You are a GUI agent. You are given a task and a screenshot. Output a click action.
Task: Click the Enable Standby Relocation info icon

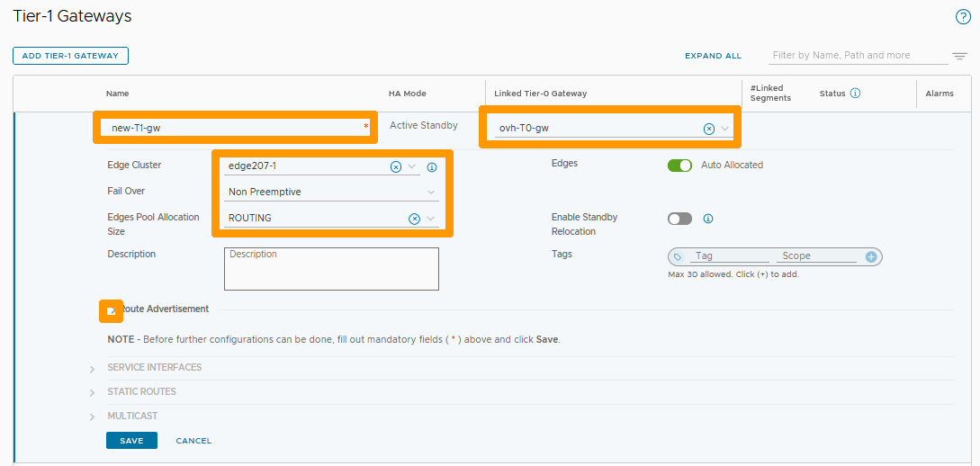(708, 219)
